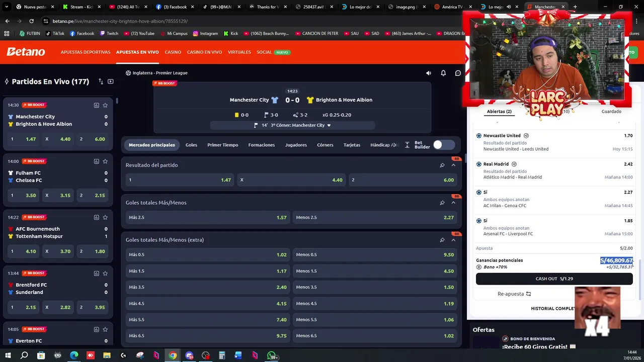Open stats icon for Manchester City match card
The height and width of the screenshot is (362, 644).
tap(96, 105)
